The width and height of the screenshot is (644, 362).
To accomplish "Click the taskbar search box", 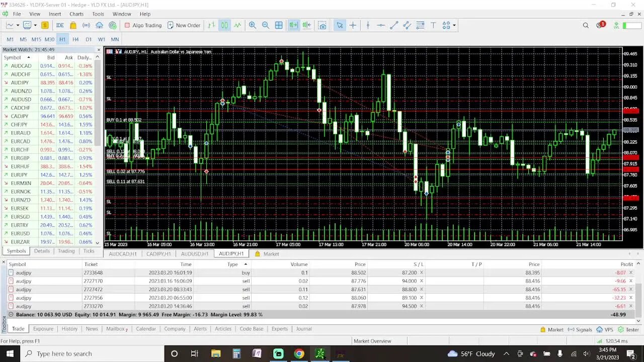I will tap(92, 354).
